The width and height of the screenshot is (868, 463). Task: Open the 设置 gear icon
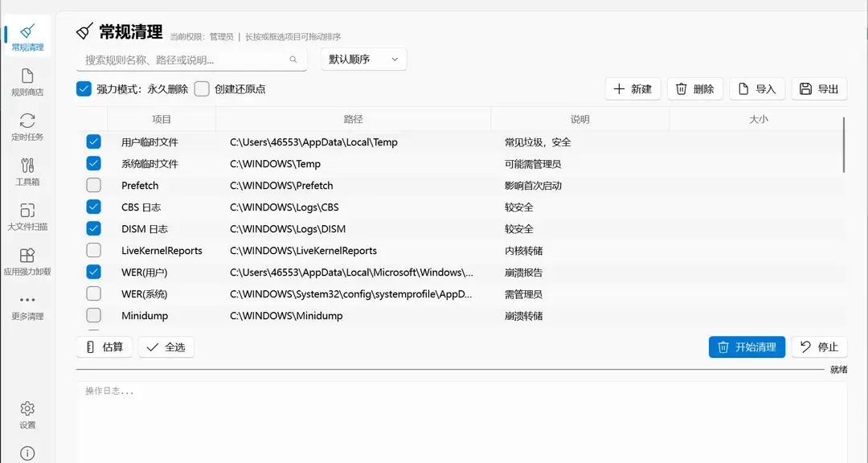point(27,408)
